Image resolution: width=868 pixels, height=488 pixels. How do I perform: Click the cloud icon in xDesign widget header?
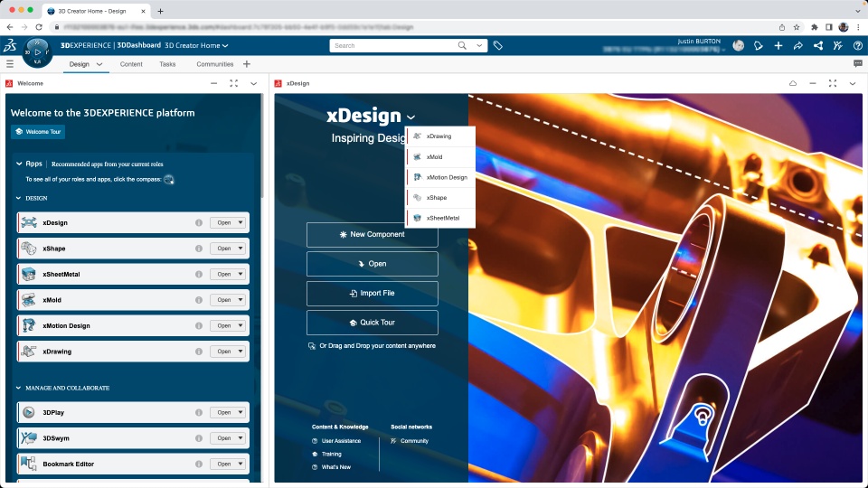[x=793, y=83]
